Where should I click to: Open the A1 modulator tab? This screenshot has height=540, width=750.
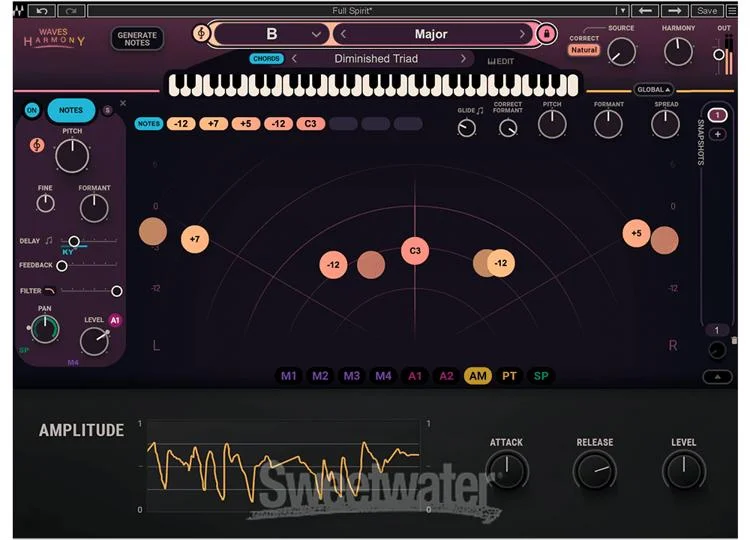(415, 376)
